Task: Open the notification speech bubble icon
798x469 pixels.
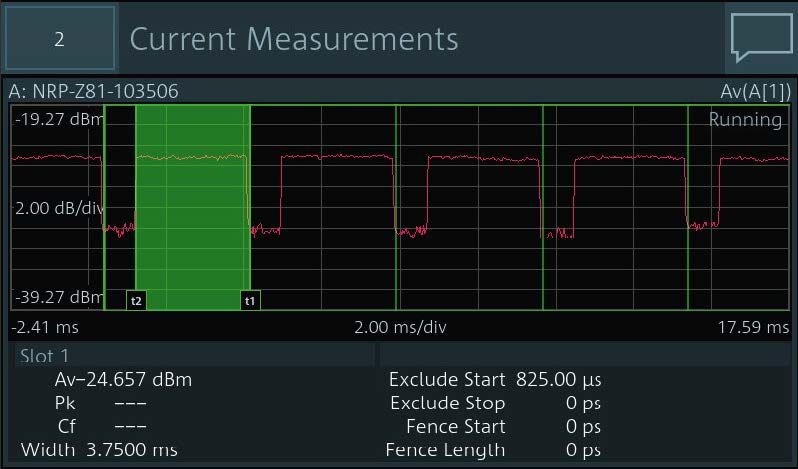Action: [x=761, y=39]
